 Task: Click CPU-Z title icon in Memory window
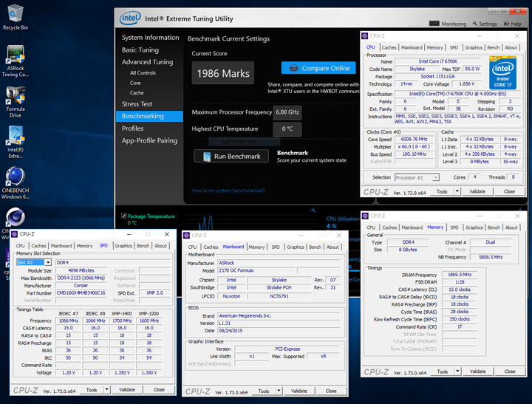(x=365, y=216)
